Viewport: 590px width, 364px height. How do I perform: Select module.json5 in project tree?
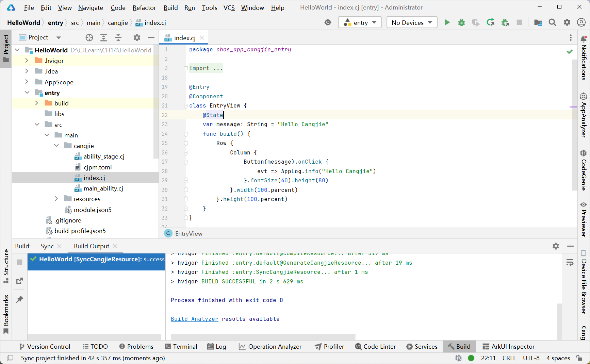coord(93,210)
